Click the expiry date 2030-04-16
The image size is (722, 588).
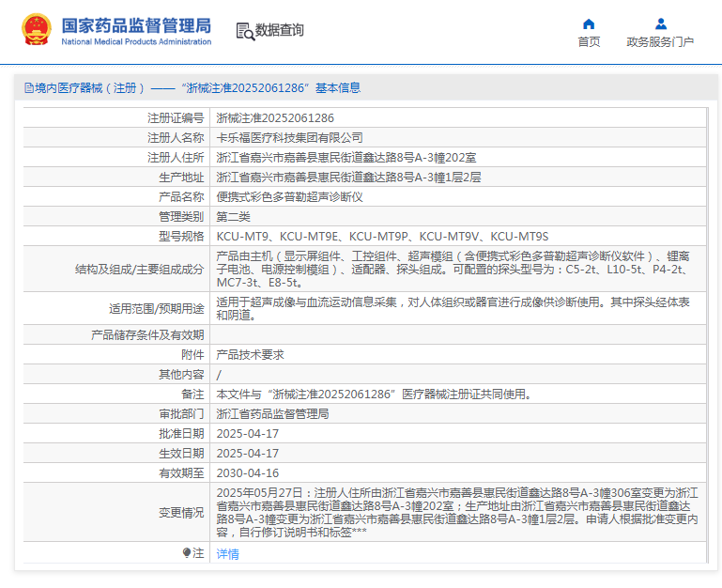pyautogui.click(x=248, y=473)
